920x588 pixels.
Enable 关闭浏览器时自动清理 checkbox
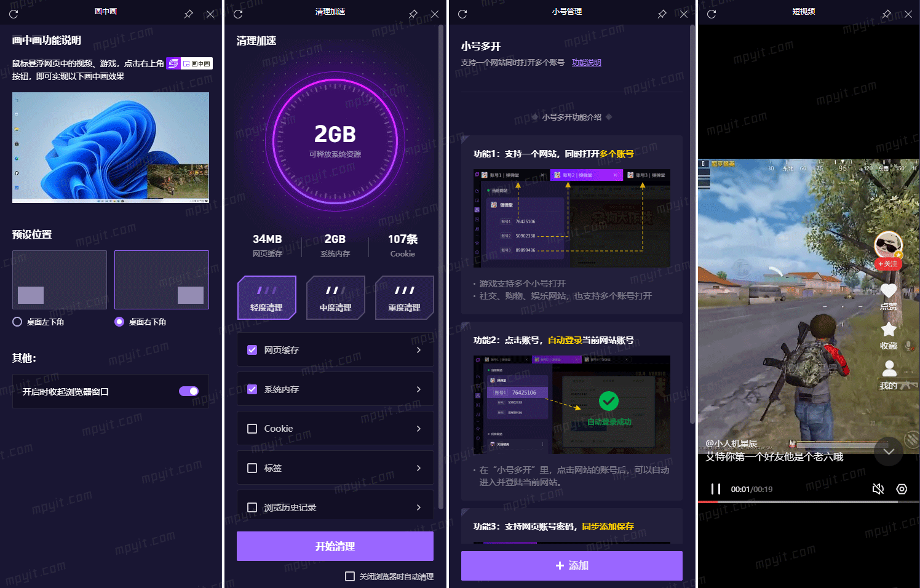[x=350, y=576]
